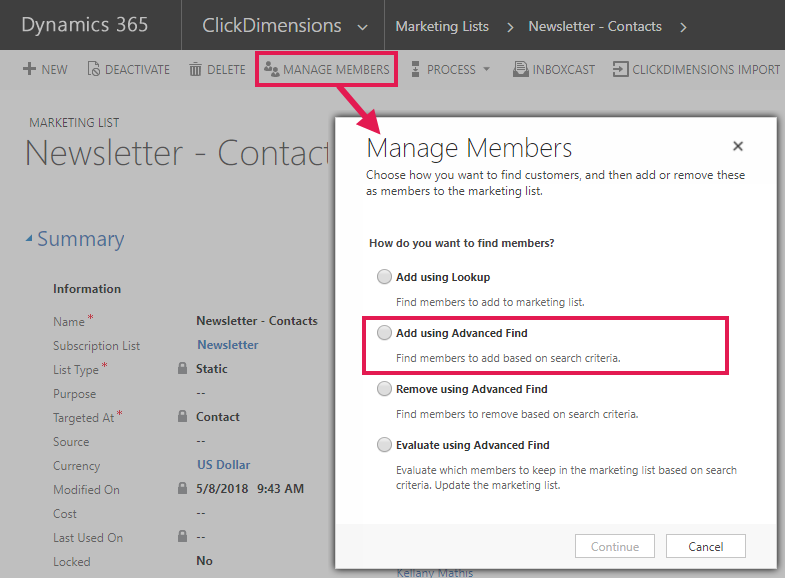Screen dimensions: 785x578
Task: Click DEACTIVATE in command bar
Action: pos(137,70)
